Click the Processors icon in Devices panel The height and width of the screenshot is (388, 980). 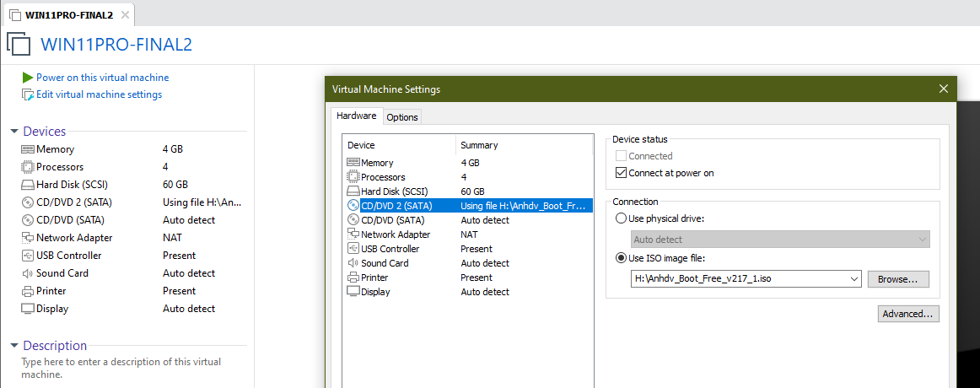point(28,167)
